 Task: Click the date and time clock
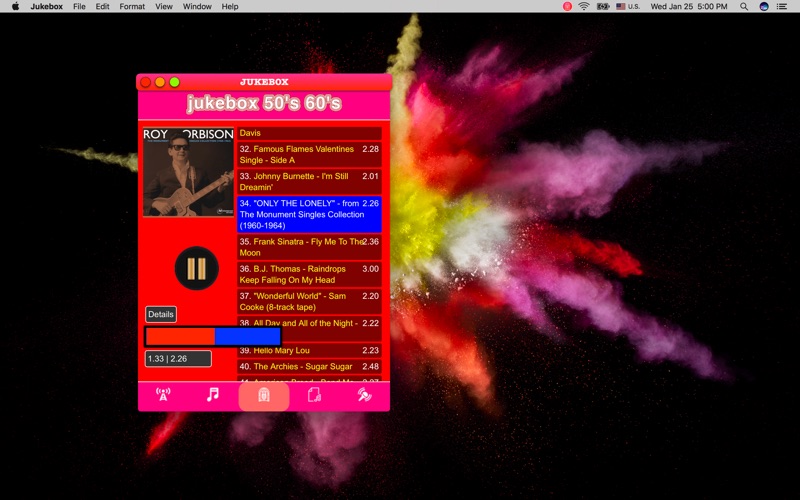click(x=689, y=6)
